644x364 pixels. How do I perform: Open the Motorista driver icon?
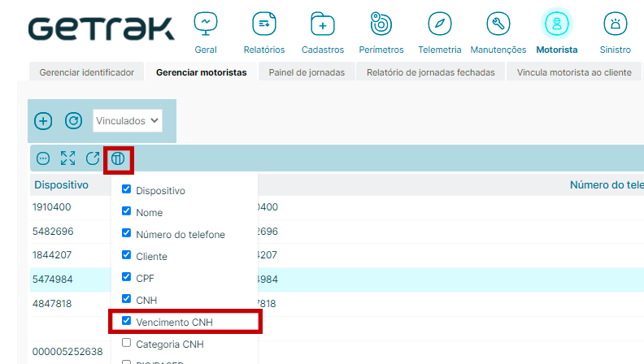556,24
